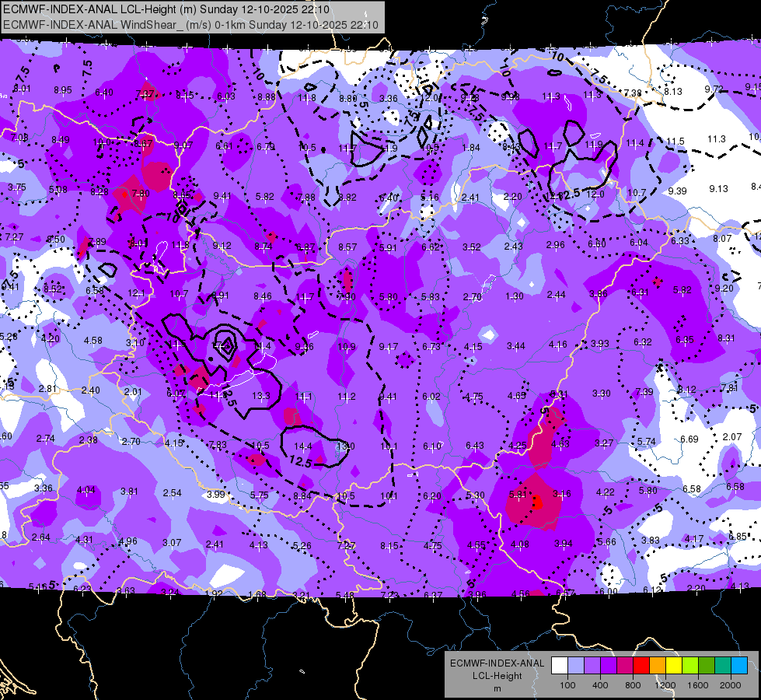Select the magenta legend color swatch

(625, 665)
